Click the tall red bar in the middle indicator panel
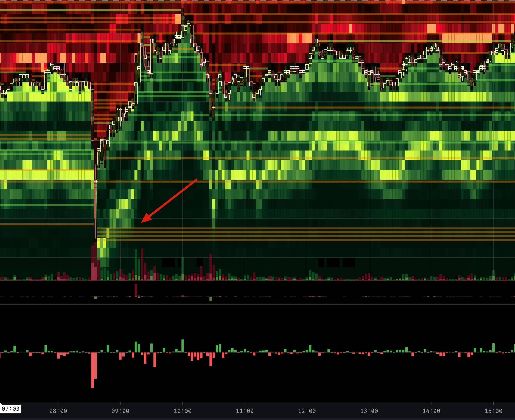 pos(136,290)
